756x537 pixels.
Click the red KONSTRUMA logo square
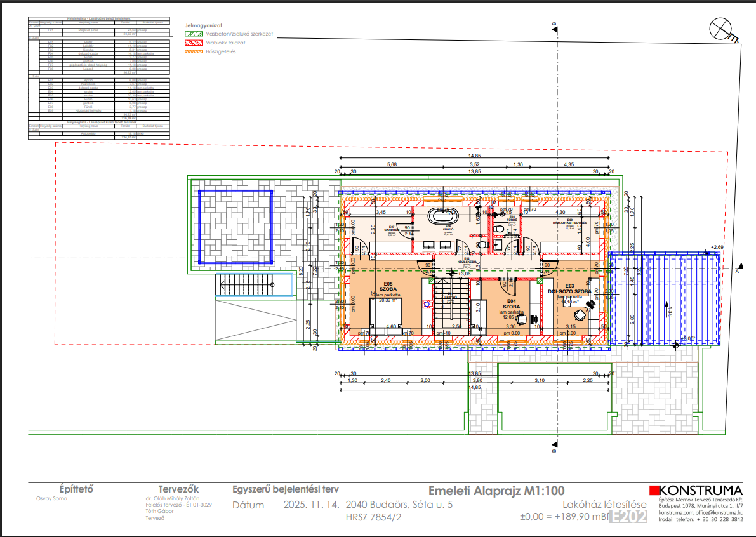654,491
